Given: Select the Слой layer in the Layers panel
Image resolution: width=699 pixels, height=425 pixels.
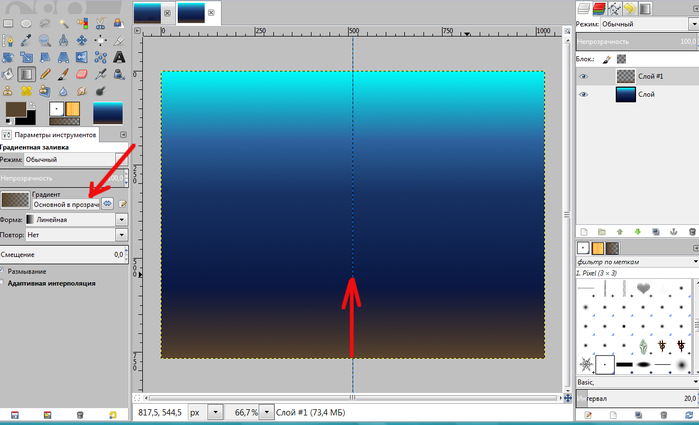Looking at the screenshot, I should (x=646, y=93).
